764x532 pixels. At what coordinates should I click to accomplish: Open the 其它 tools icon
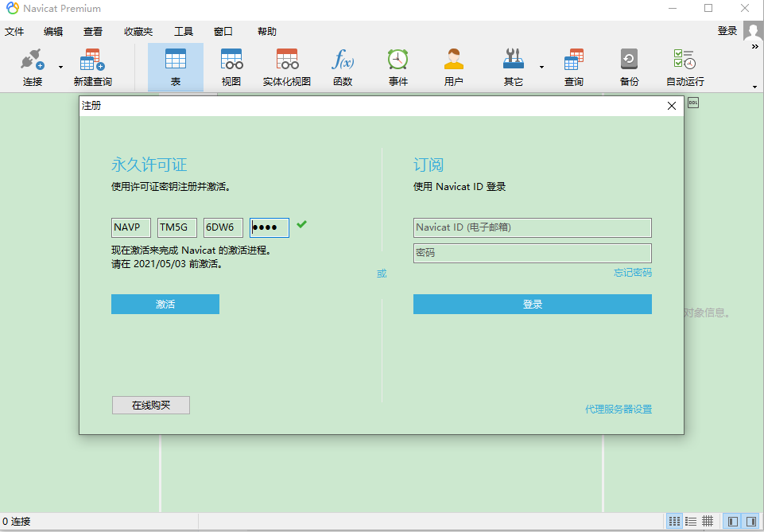pyautogui.click(x=513, y=68)
